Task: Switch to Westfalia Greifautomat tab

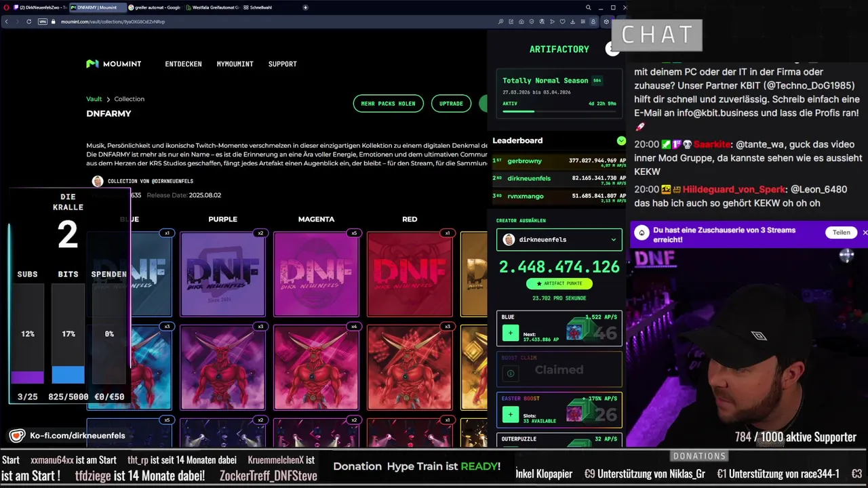Action: pyautogui.click(x=212, y=7)
